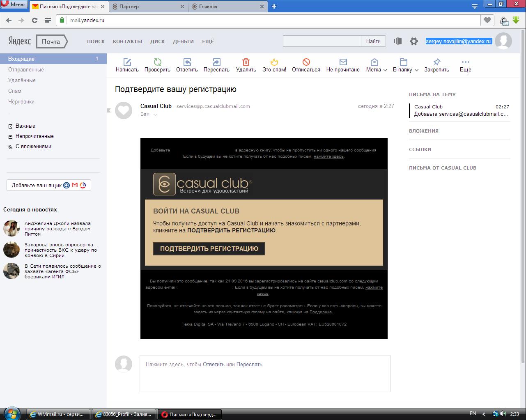This screenshot has width=526, height=420.
Task: Open Opera speed dial grid icon
Action: pos(48,20)
